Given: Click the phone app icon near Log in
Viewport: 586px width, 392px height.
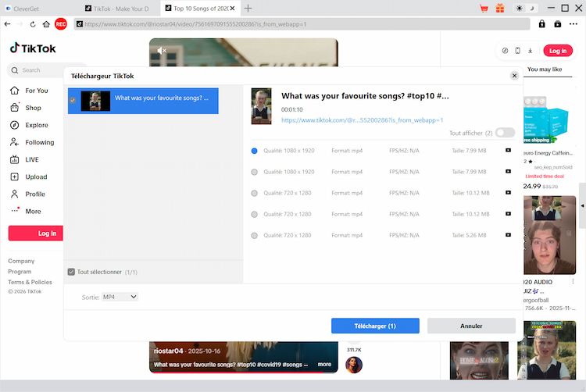Looking at the screenshot, I should point(517,51).
